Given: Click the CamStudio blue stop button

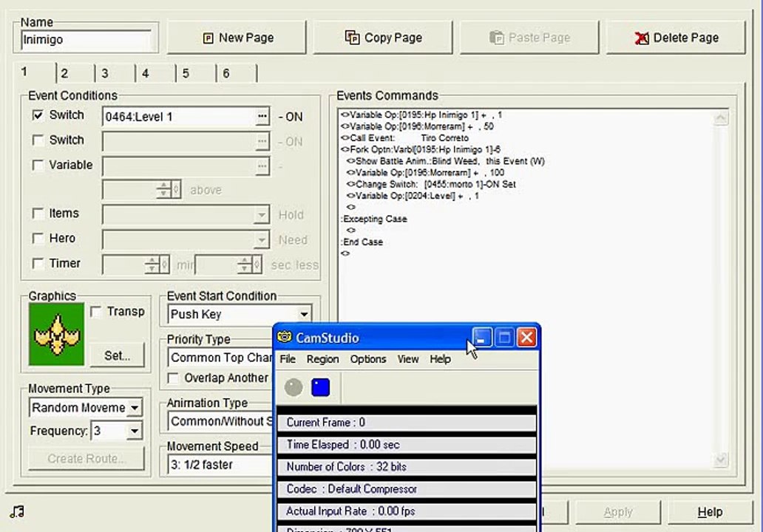Looking at the screenshot, I should coord(320,387).
